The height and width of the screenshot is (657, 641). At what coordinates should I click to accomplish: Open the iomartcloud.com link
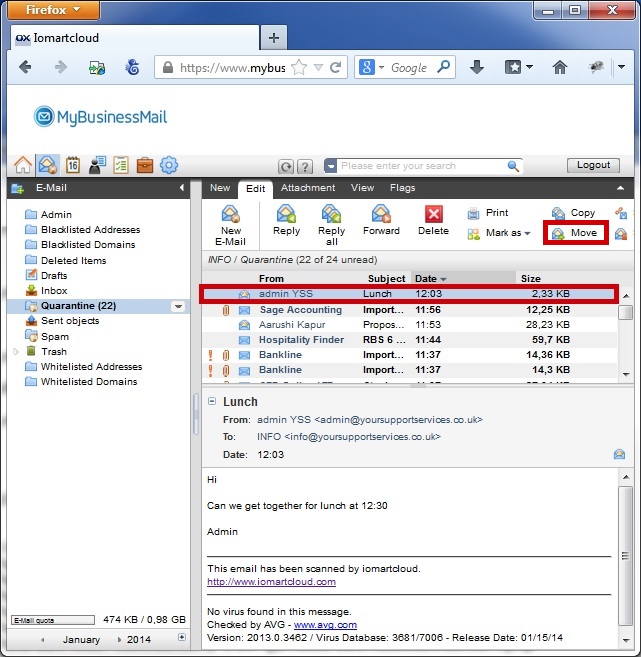(x=271, y=581)
